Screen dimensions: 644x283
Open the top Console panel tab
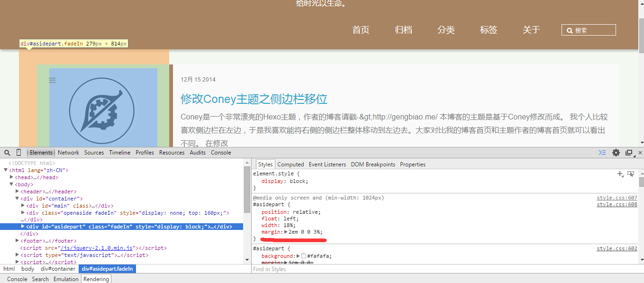(221, 153)
